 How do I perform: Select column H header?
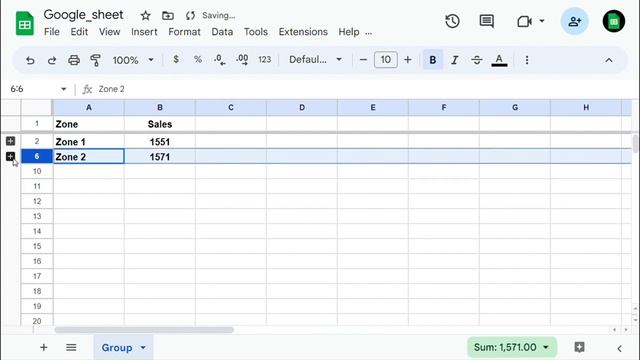coord(586,107)
